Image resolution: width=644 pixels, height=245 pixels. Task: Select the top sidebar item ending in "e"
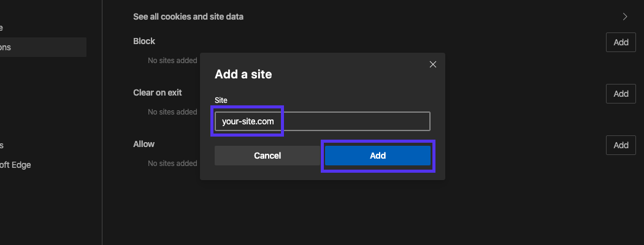(2, 28)
